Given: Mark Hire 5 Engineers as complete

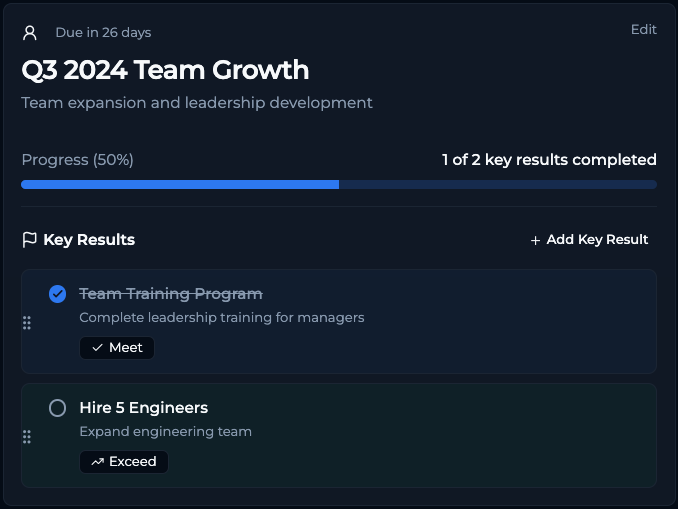Looking at the screenshot, I should click(x=57, y=408).
